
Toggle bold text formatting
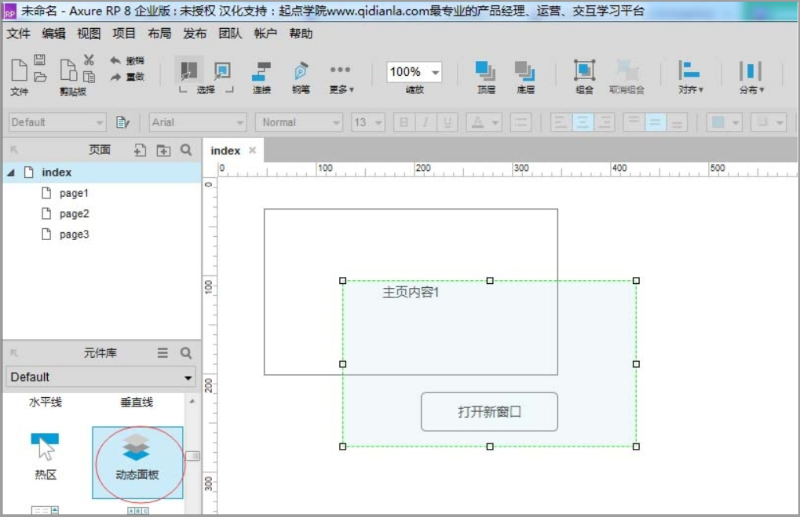(x=404, y=122)
